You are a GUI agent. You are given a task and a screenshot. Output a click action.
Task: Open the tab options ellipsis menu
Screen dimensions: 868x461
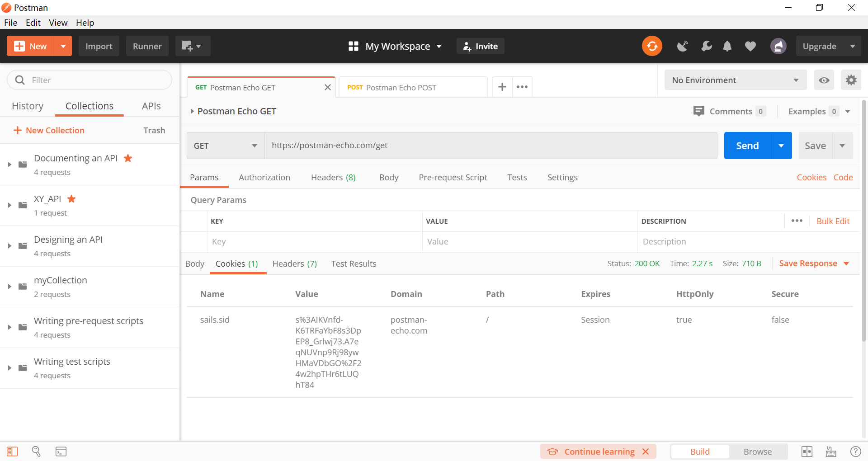(x=522, y=87)
